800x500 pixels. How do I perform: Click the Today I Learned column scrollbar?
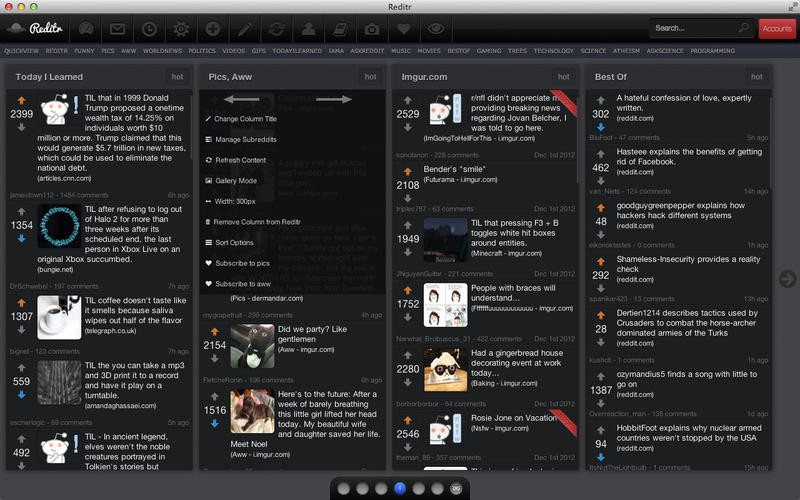click(x=191, y=128)
